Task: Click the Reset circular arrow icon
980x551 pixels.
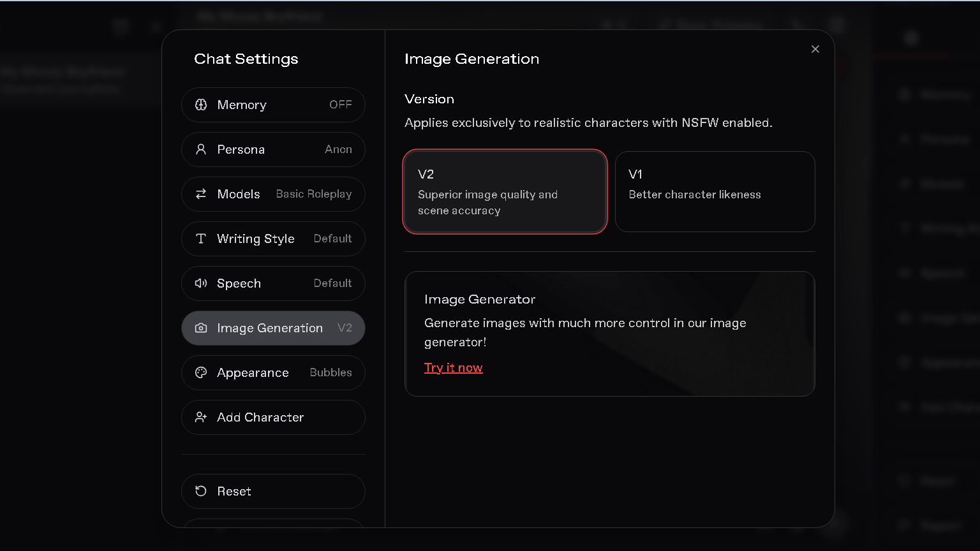Action: pyautogui.click(x=201, y=491)
